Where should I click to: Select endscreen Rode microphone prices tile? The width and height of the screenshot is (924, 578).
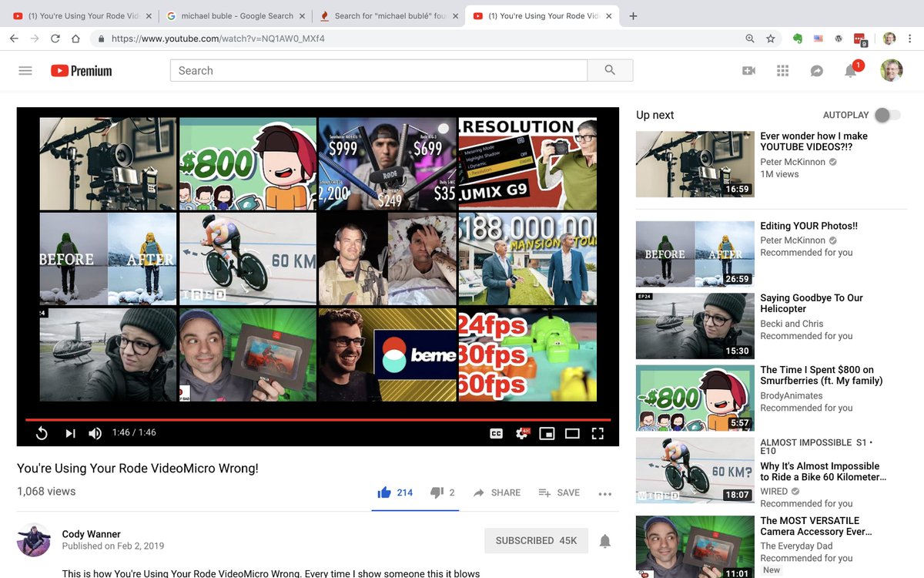pyautogui.click(x=388, y=163)
